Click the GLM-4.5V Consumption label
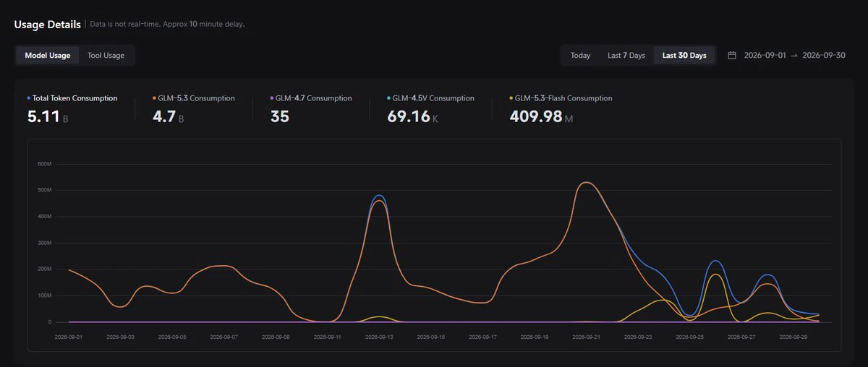This screenshot has width=868, height=367. coord(434,98)
